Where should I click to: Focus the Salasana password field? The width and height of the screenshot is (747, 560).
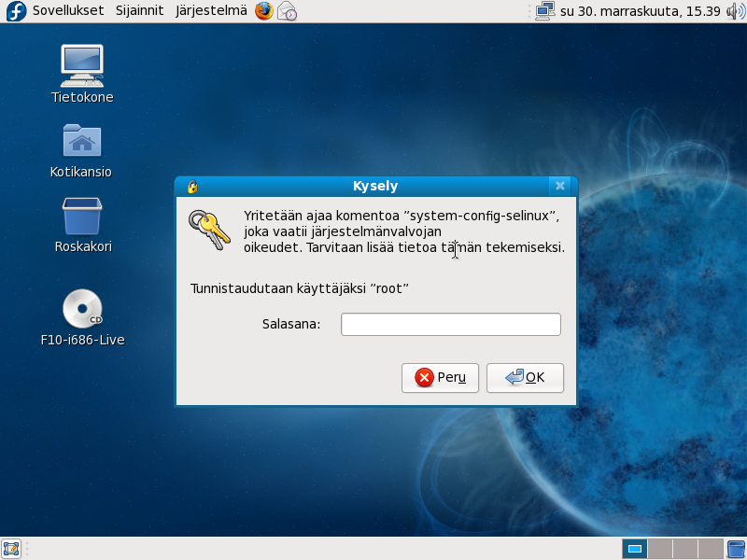450,324
